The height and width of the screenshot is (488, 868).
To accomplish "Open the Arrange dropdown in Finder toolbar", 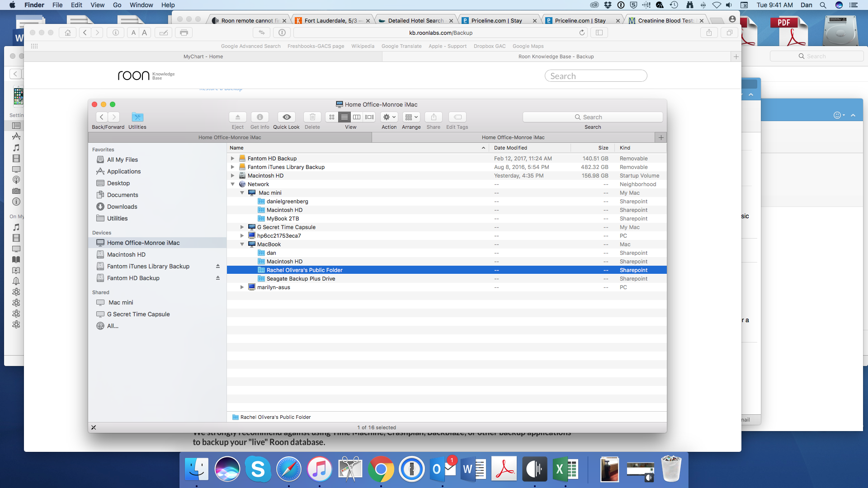I will click(411, 117).
